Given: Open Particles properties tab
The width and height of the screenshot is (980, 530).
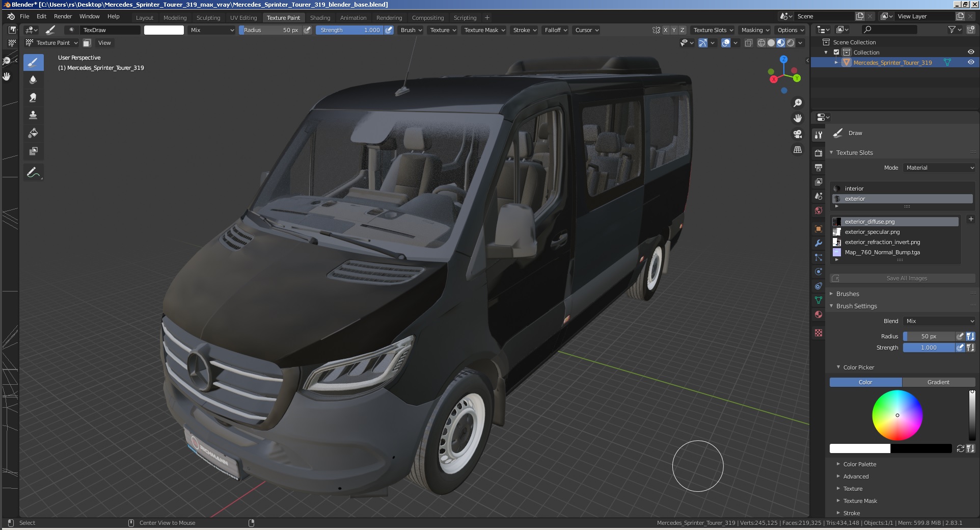Looking at the screenshot, I should click(819, 257).
